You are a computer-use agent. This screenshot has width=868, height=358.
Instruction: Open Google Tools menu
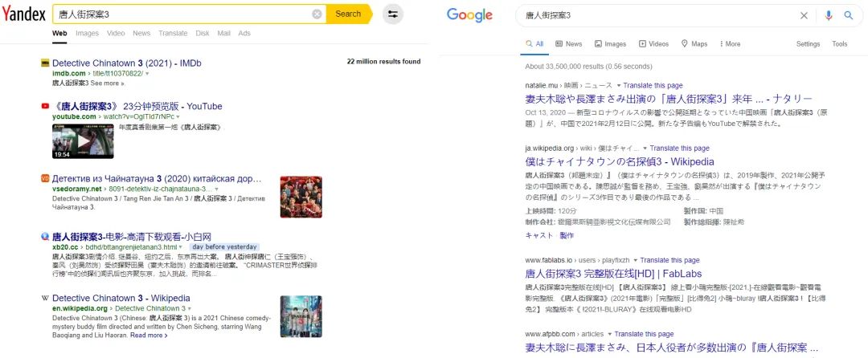point(839,44)
